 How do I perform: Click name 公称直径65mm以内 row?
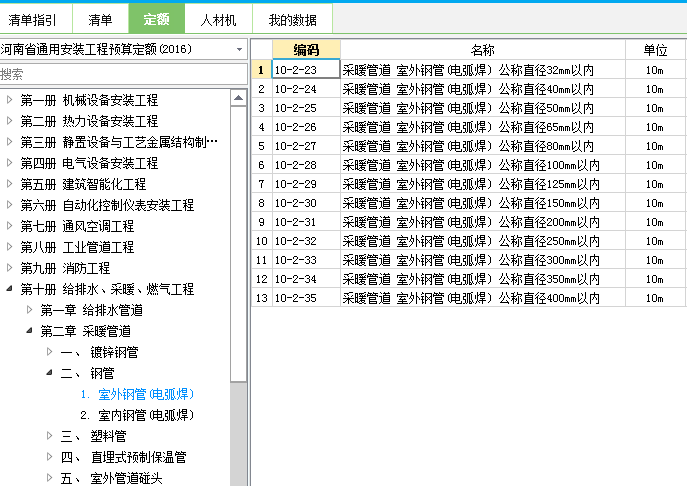(483, 127)
